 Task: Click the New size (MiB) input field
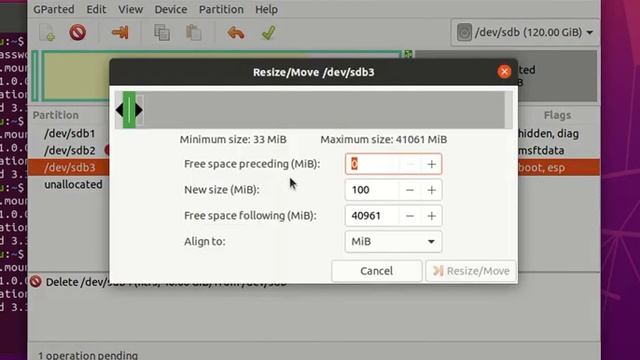coord(373,190)
